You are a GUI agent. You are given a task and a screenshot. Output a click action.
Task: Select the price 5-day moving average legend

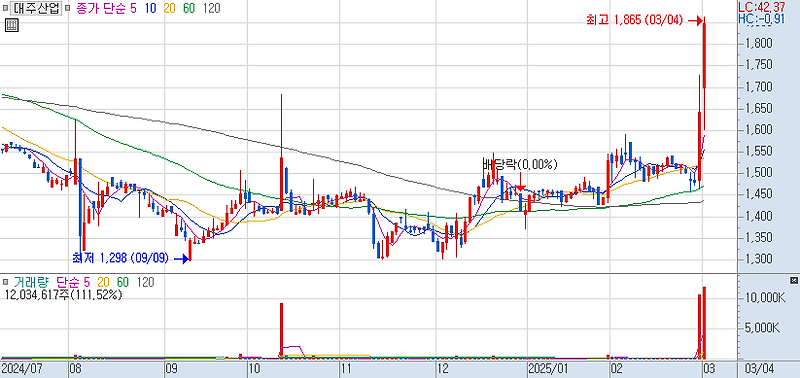[133, 8]
